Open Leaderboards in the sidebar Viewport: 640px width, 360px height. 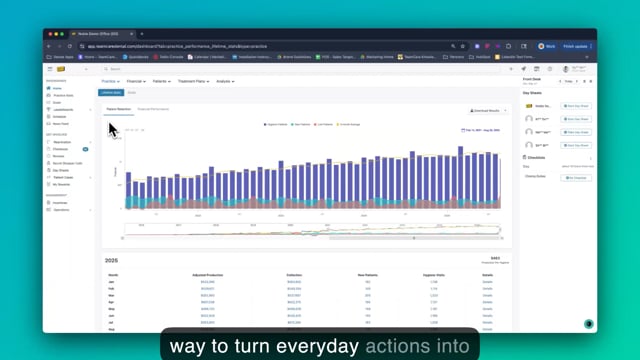[x=63, y=109]
